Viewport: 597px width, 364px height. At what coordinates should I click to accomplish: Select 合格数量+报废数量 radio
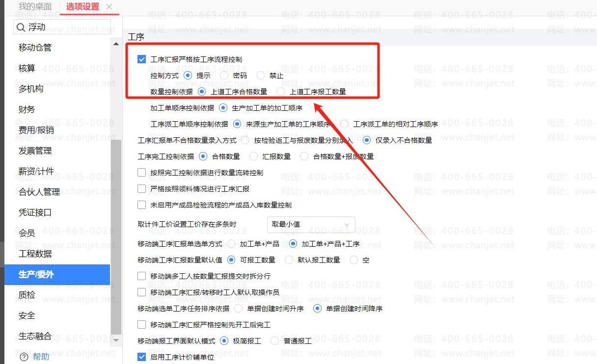pyautogui.click(x=304, y=156)
